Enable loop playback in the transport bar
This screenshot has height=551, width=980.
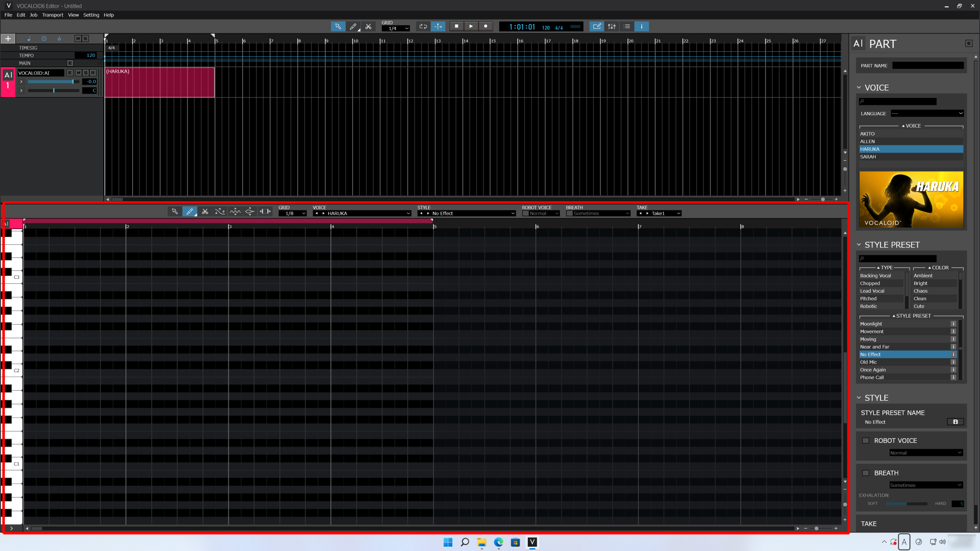pos(423,26)
